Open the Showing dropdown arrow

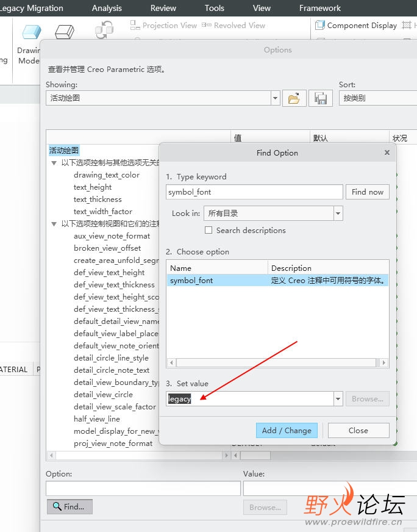click(x=276, y=98)
